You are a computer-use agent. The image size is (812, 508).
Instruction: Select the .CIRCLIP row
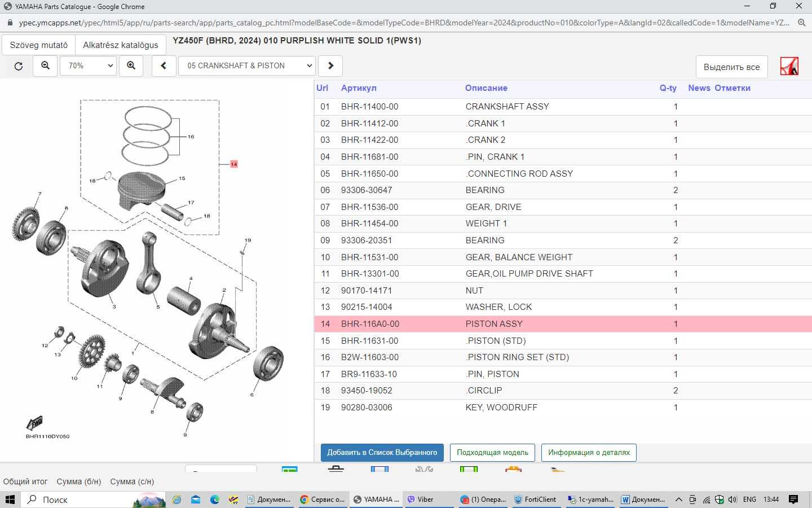tap(563, 391)
